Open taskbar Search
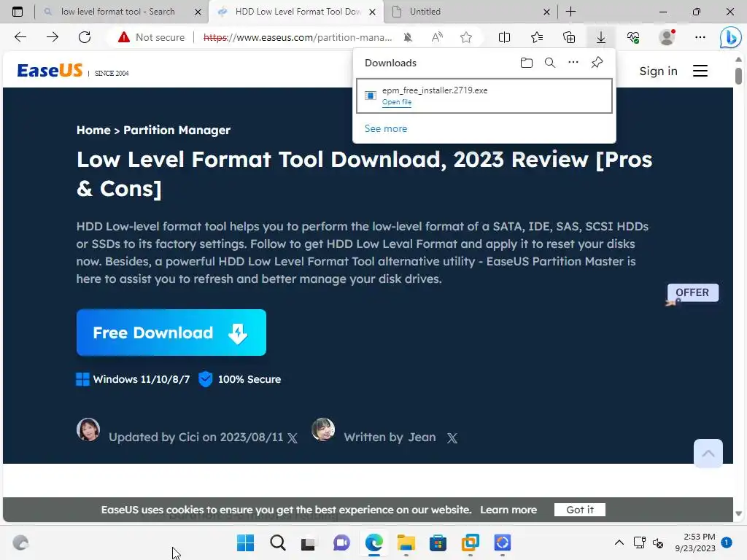The height and width of the screenshot is (560, 747). [x=278, y=542]
